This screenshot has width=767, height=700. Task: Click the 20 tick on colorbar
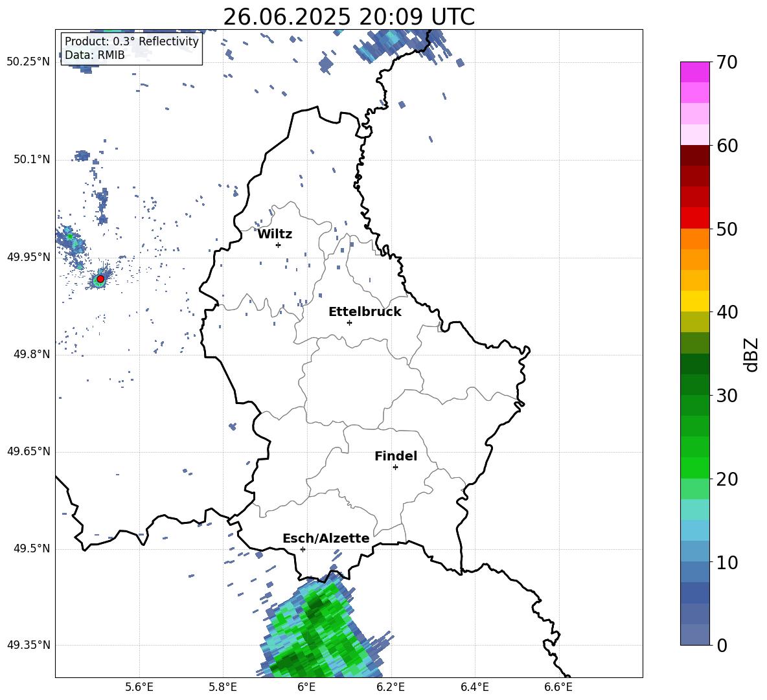pyautogui.click(x=727, y=479)
